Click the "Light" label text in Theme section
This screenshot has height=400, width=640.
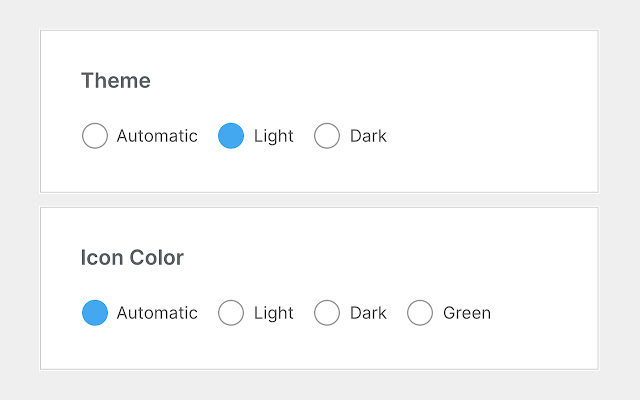(x=273, y=136)
